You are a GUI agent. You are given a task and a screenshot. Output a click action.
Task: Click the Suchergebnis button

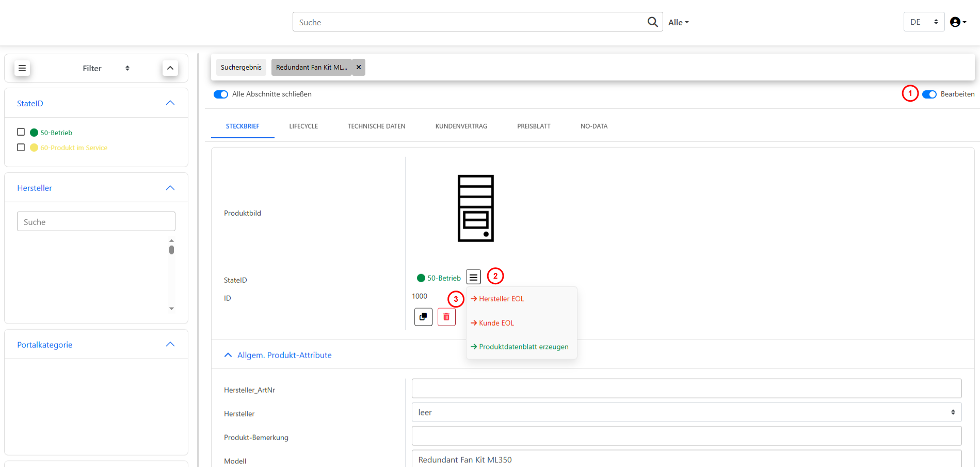pyautogui.click(x=241, y=67)
